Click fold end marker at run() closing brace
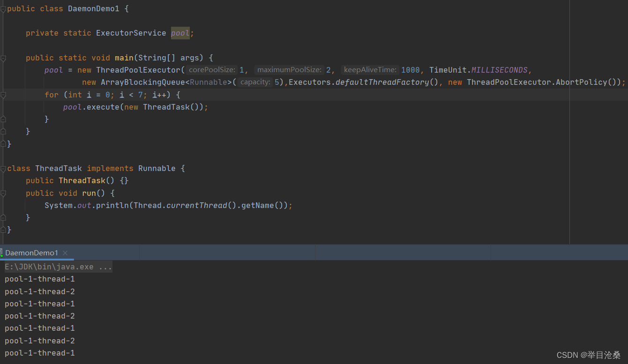This screenshot has height=364, width=628. 3,218
